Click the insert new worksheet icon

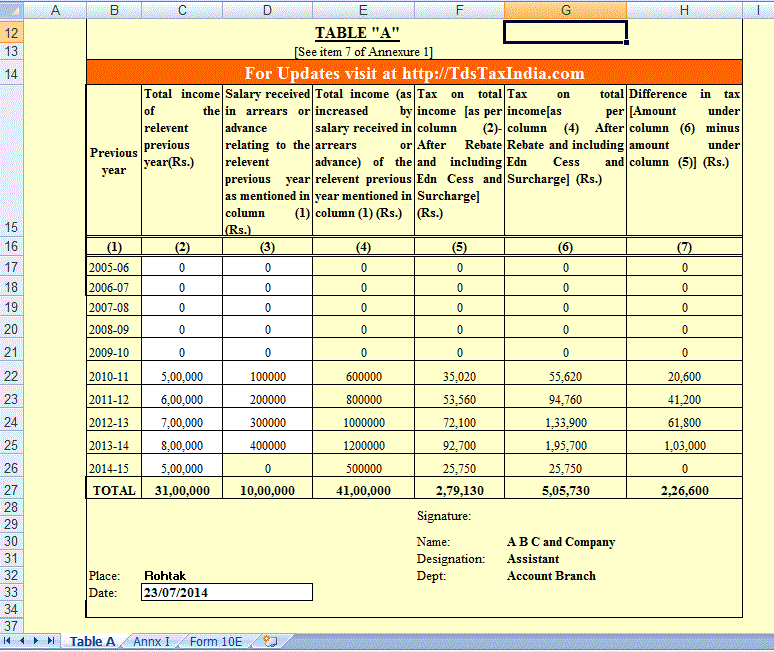point(270,641)
